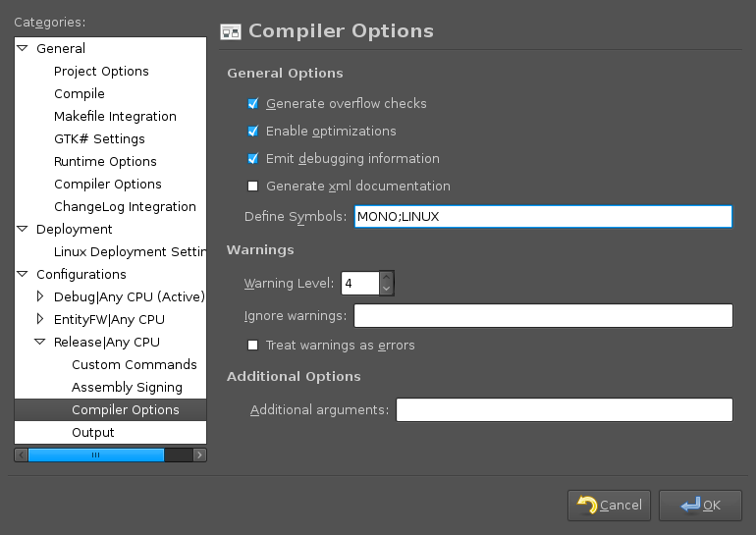The width and height of the screenshot is (756, 535).
Task: Click the category list horizontal scrollbar thumb
Action: pyautogui.click(x=96, y=455)
